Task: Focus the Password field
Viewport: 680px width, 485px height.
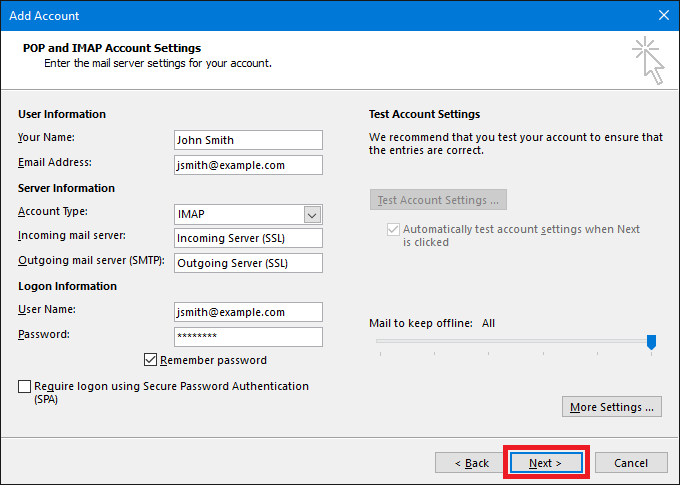Action: tap(248, 337)
